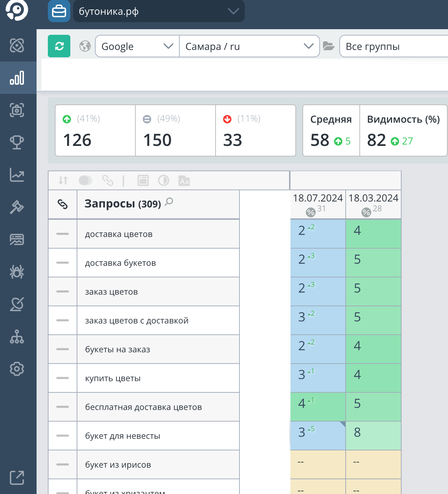Open the bar chart positions section
Image resolution: width=448 pixels, height=494 pixels.
[17, 78]
